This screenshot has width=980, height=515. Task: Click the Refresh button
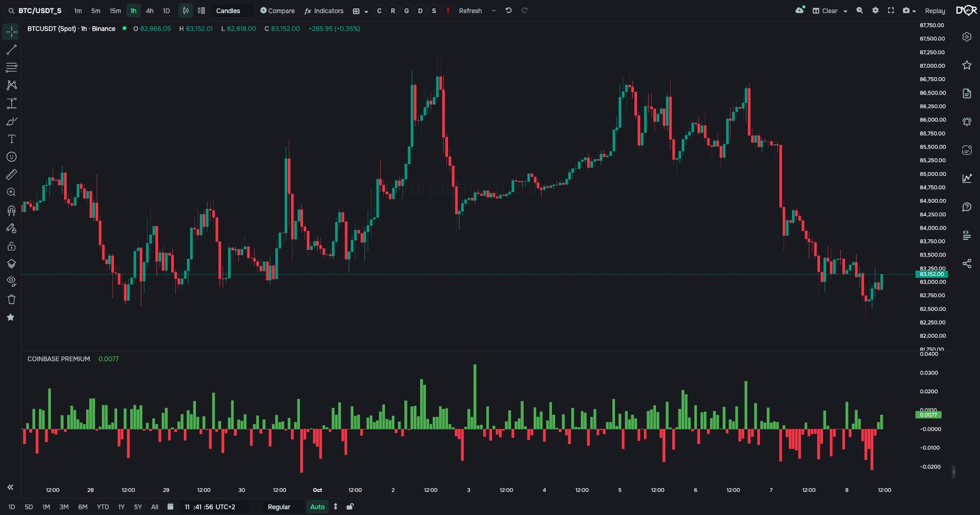(x=470, y=10)
